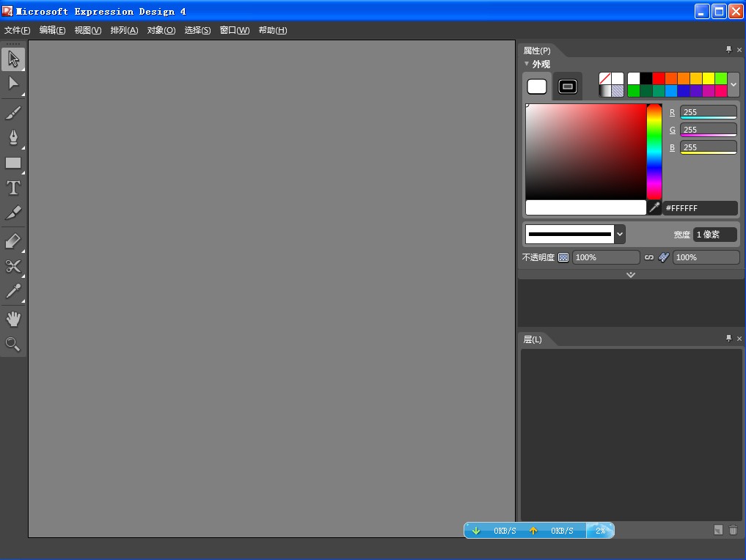This screenshot has height=560, width=746.
Task: Select the Rectangle shape tool
Action: click(x=13, y=163)
